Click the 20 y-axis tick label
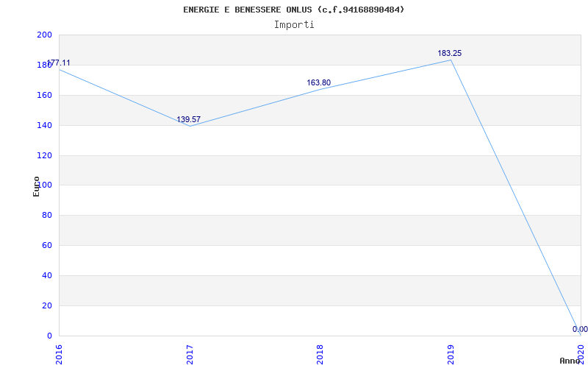 point(47,305)
